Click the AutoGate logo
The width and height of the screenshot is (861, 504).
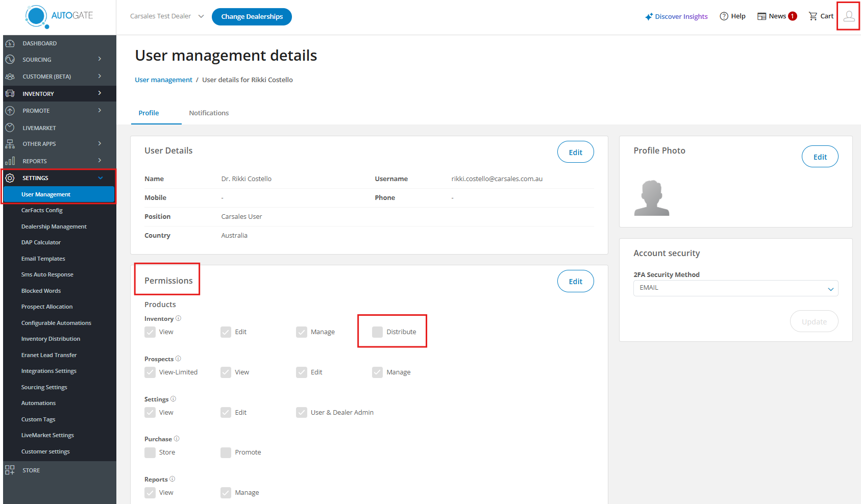(x=59, y=16)
